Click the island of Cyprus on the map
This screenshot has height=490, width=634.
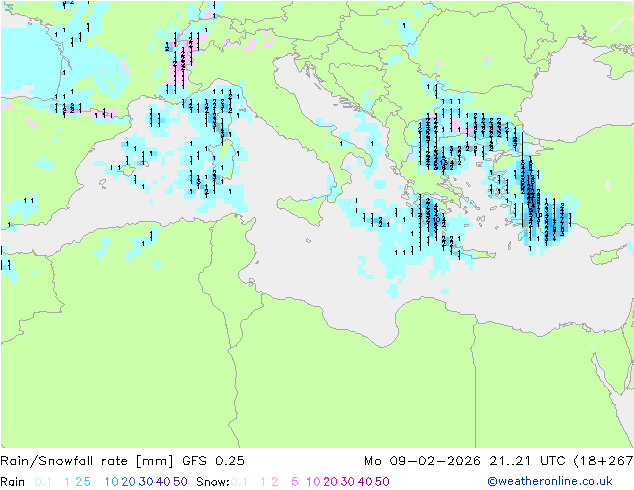click(608, 255)
